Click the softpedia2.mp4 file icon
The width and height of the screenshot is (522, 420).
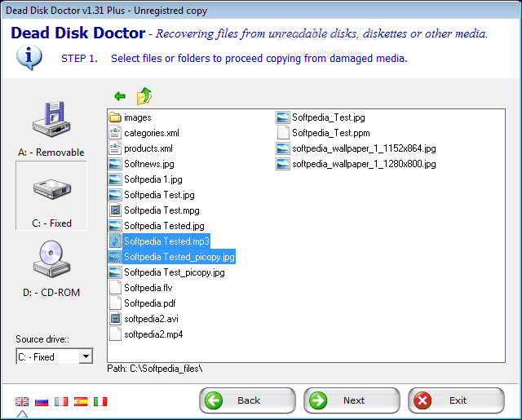tap(115, 334)
